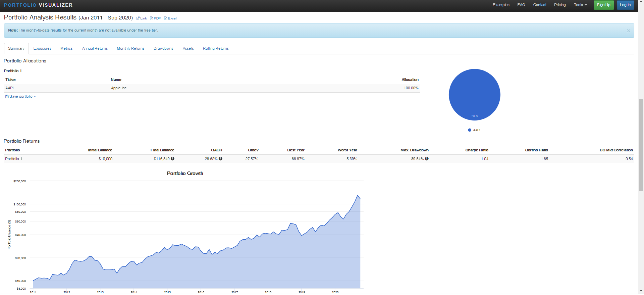Export results via PDF icon
Viewport: 644px width, 295px height.
point(152,18)
